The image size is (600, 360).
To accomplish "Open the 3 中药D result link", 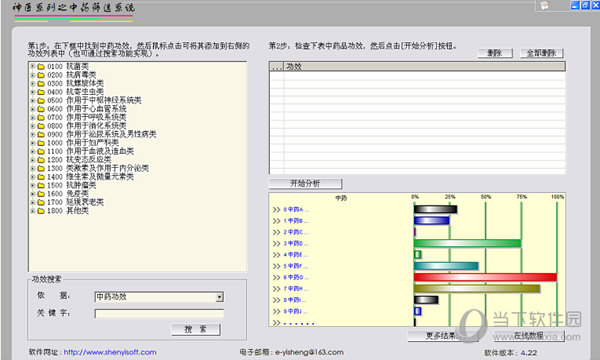I will 296,244.
